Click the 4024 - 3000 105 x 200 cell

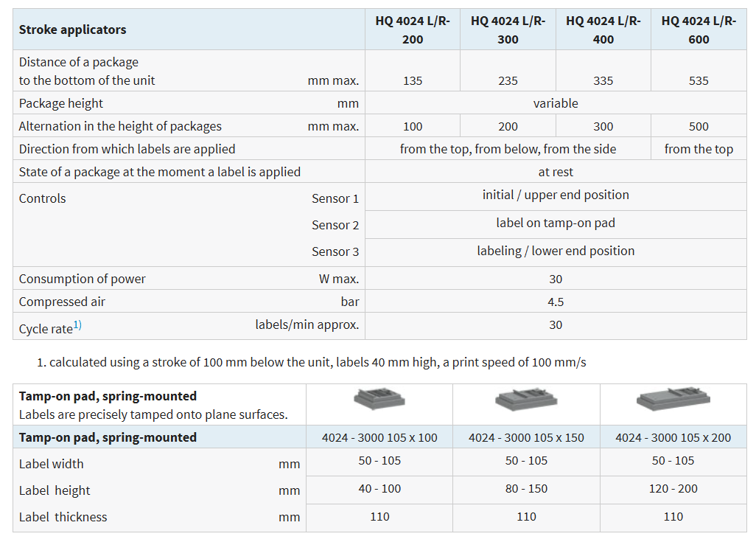[x=673, y=437]
